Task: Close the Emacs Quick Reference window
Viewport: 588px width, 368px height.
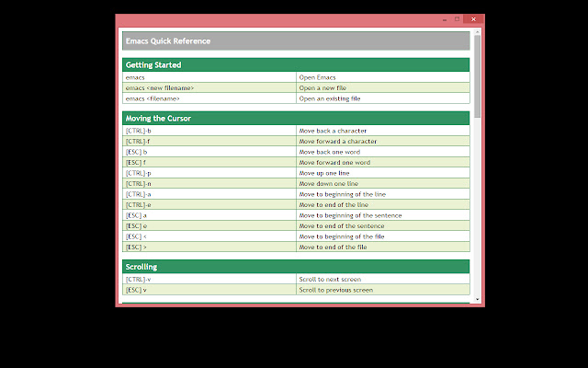Action: tap(473, 19)
